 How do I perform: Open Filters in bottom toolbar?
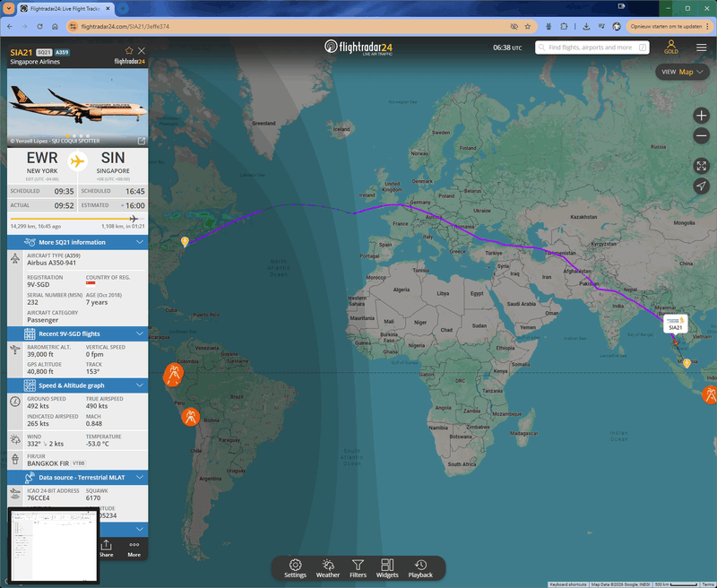(358, 568)
